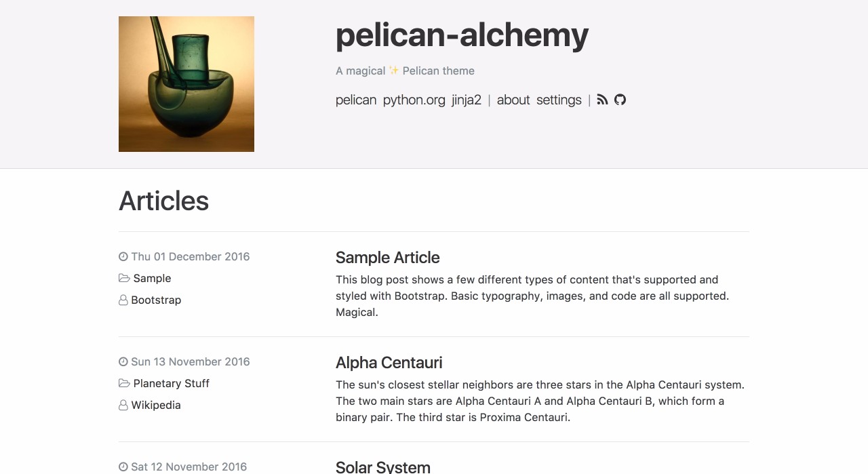Click the user icon beside Wikipedia author
Image resolution: width=868 pixels, height=474 pixels.
click(x=123, y=405)
